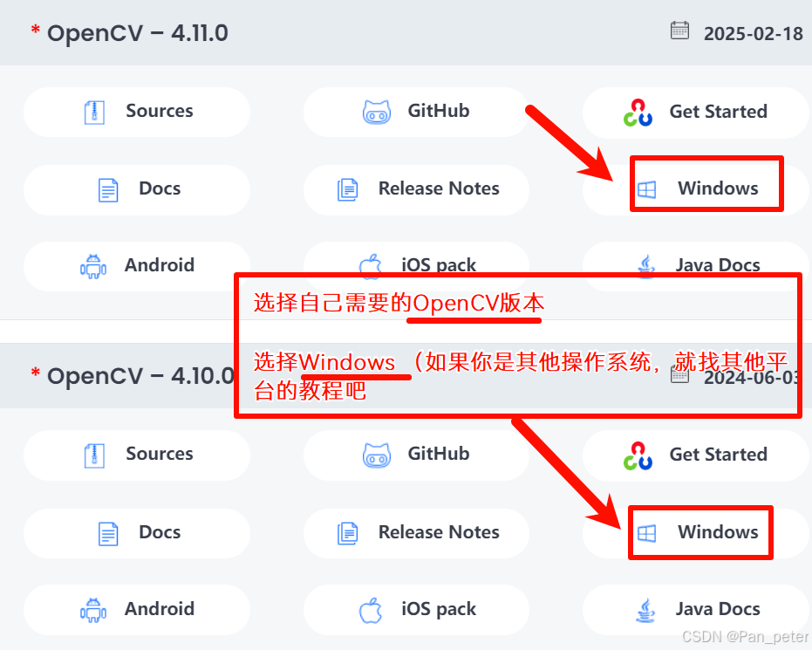Click the OpenCV logo icon beside Get Started 4.11.0
The width and height of the screenshot is (812, 650).
[638, 113]
